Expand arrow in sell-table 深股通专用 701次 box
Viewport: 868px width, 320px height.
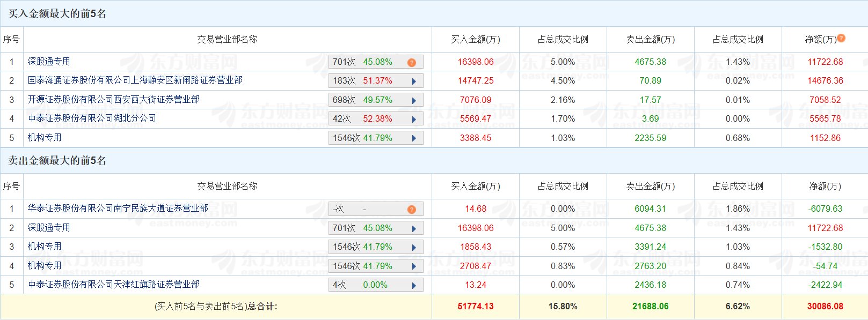(x=414, y=228)
